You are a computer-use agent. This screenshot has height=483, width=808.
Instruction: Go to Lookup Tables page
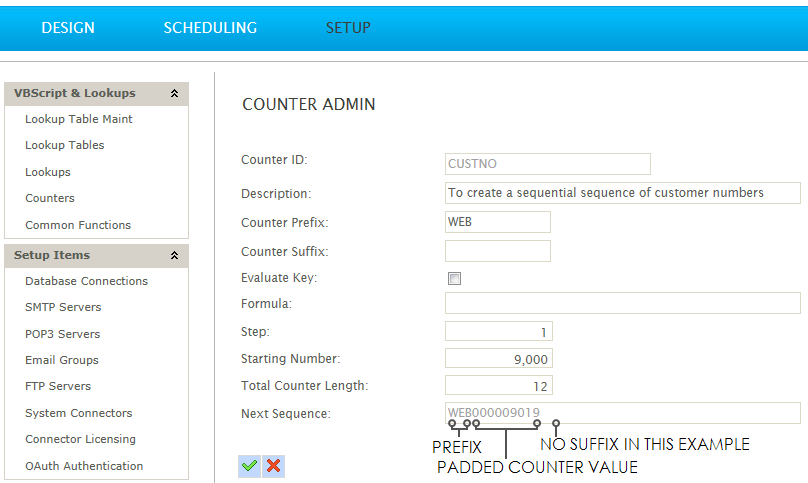coord(65,145)
